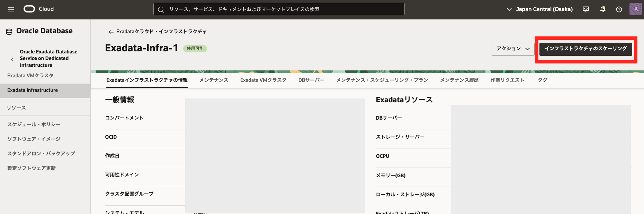The height and width of the screenshot is (214, 644).
Task: Focus the resource and service search field
Action: click(x=279, y=9)
